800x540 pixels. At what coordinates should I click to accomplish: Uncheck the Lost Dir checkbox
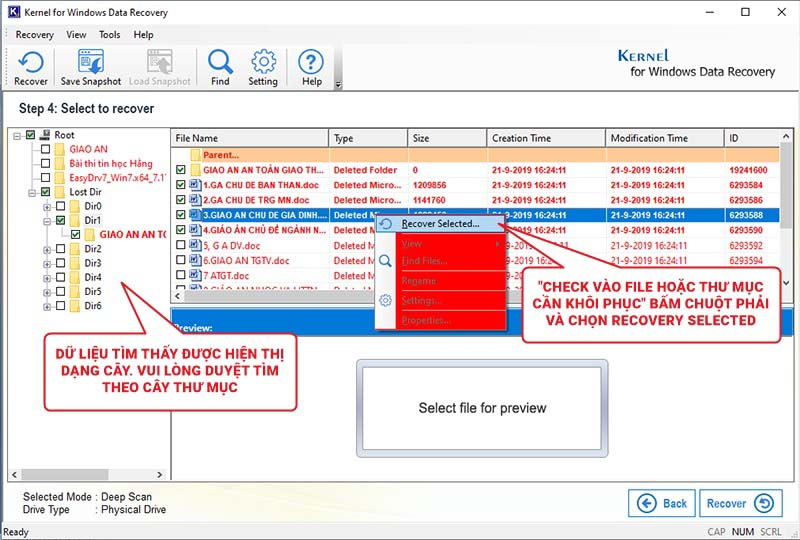pyautogui.click(x=45, y=192)
